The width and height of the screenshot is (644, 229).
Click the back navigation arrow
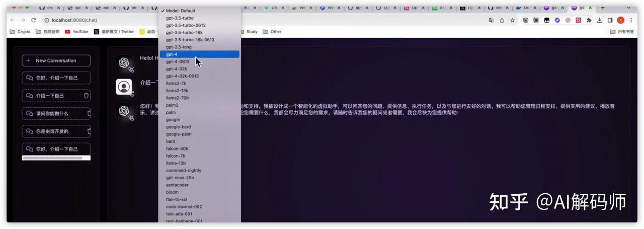click(13, 20)
